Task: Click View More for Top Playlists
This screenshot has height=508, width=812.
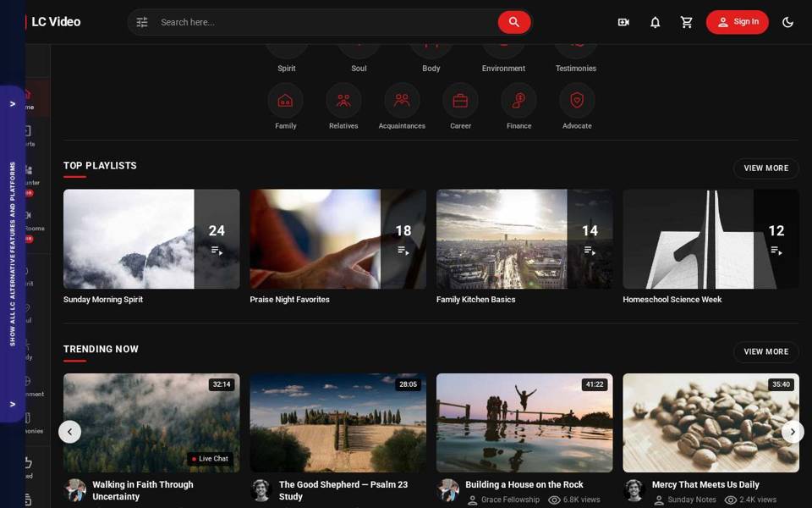Action: click(766, 168)
